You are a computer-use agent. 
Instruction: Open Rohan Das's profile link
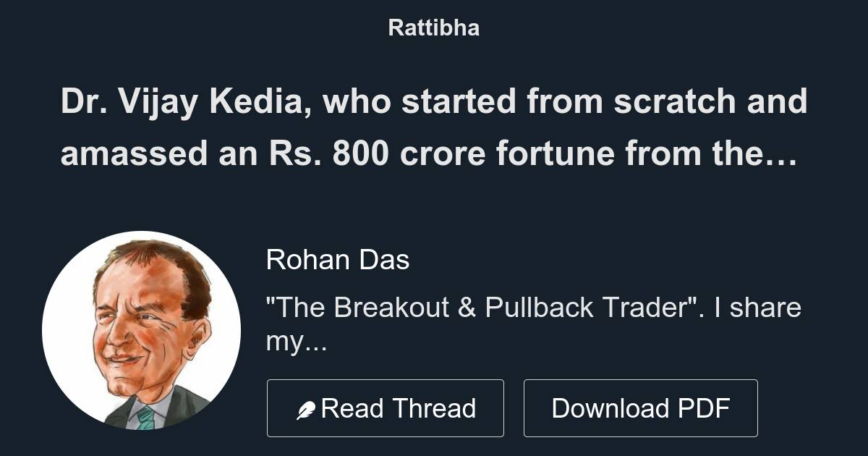[x=339, y=259]
